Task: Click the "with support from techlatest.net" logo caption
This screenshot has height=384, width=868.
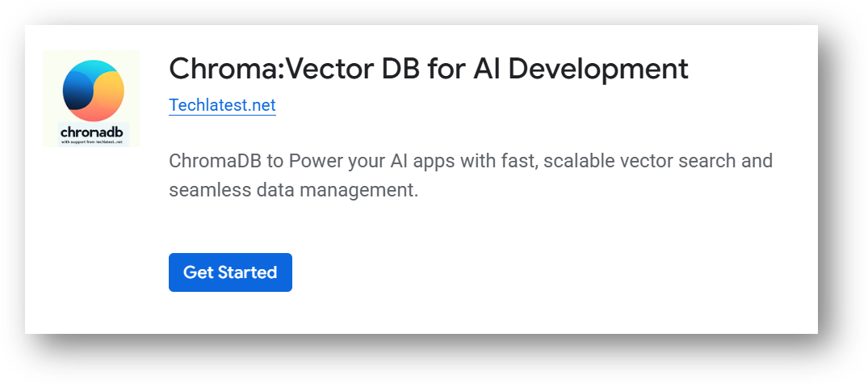Action: 90,141
